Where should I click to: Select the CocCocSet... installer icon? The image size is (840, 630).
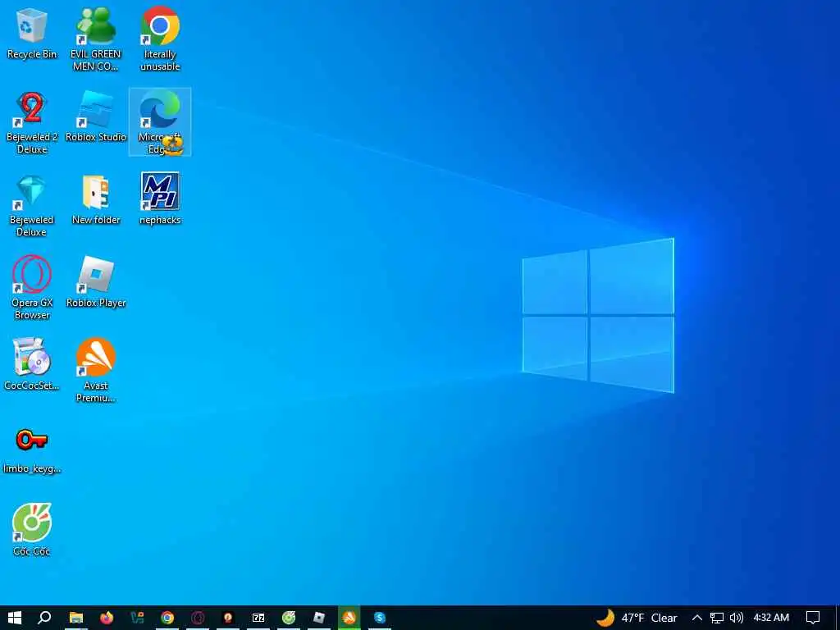pyautogui.click(x=32, y=364)
